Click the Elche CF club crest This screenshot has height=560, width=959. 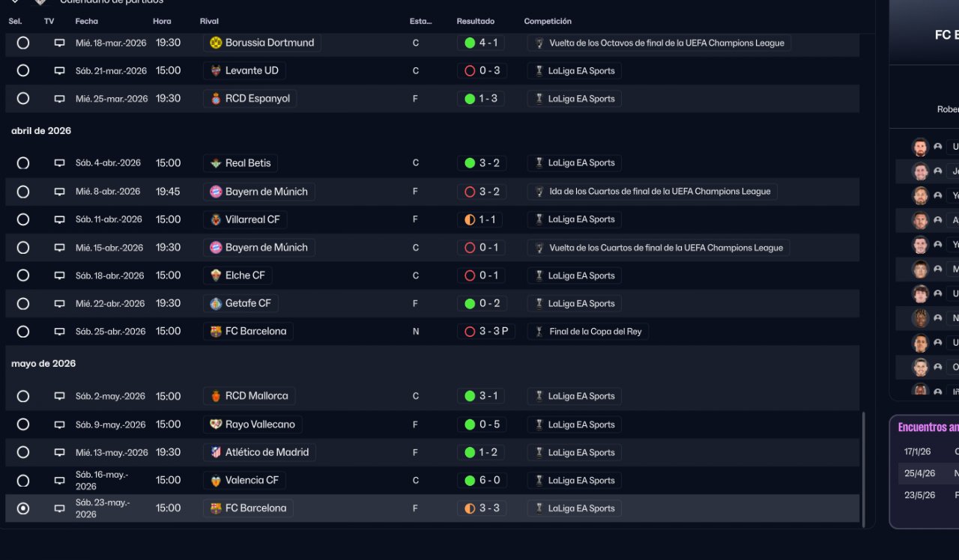point(216,276)
